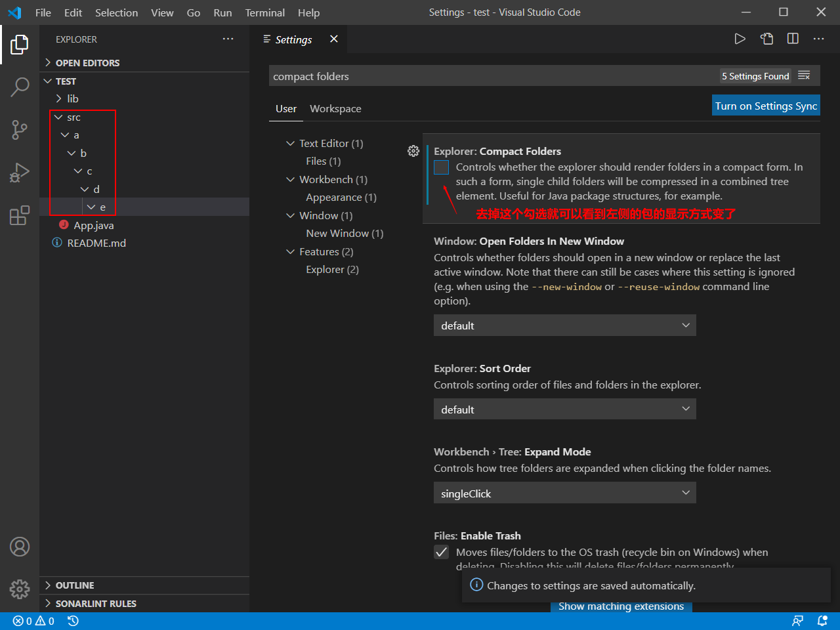Open the App.java file

[x=144, y=226]
